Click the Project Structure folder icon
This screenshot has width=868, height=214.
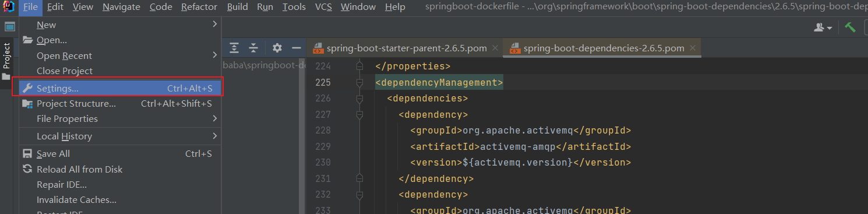(x=27, y=103)
